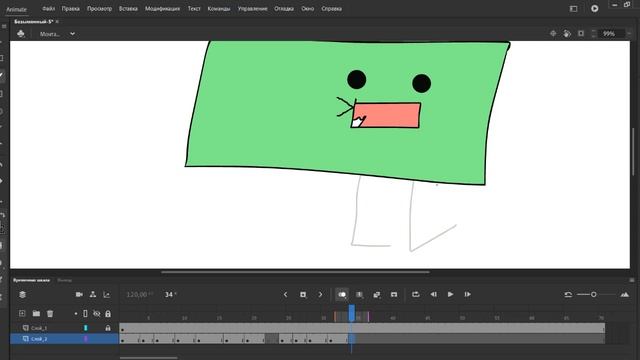
Task: Click the center stage icon
Action: (x=553, y=33)
